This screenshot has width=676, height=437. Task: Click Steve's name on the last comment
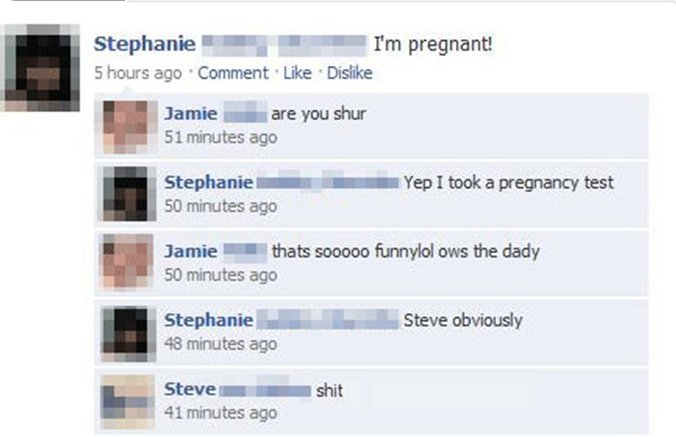[190, 389]
